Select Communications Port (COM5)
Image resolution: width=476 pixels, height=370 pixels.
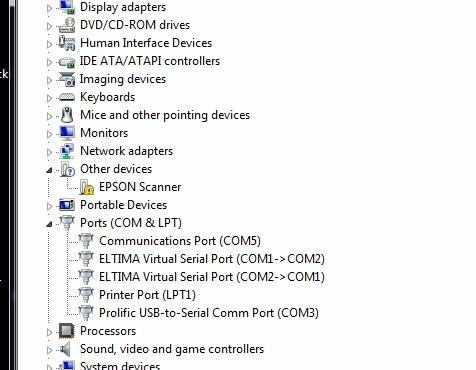point(180,241)
